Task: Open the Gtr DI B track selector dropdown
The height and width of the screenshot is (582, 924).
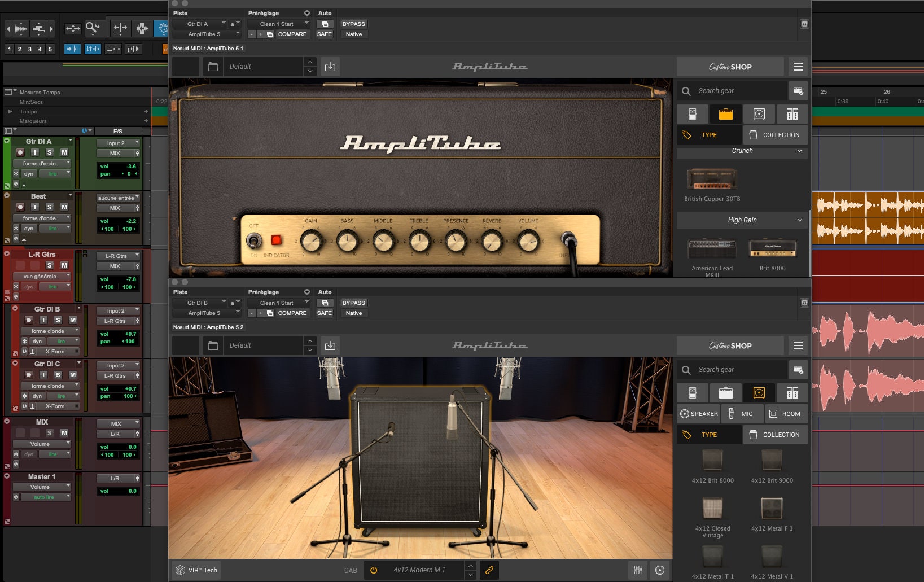Action: pyautogui.click(x=200, y=303)
